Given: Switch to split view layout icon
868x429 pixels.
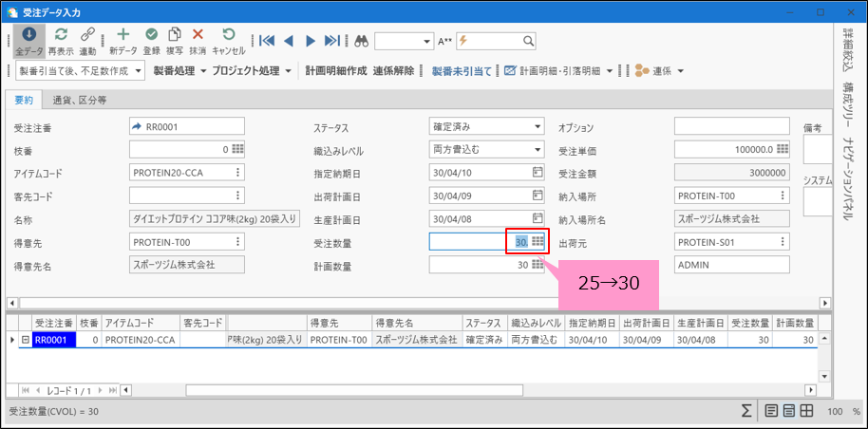Looking at the screenshot, I should (789, 411).
